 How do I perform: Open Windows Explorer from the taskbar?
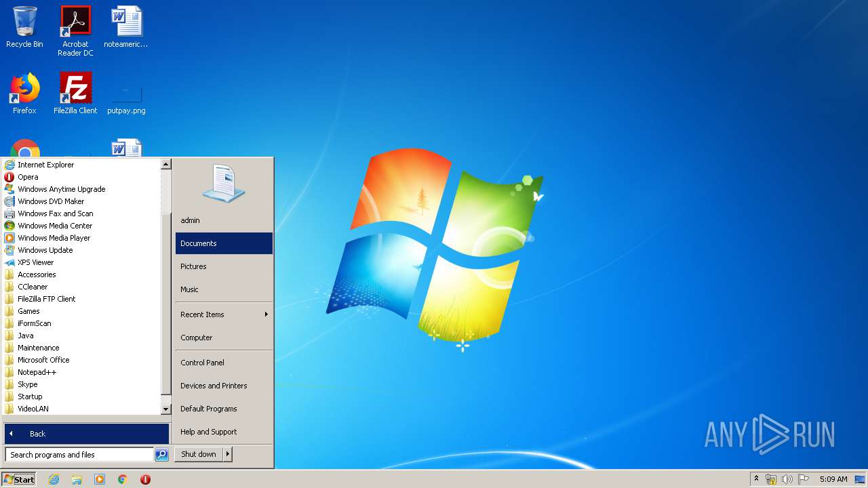tap(77, 479)
